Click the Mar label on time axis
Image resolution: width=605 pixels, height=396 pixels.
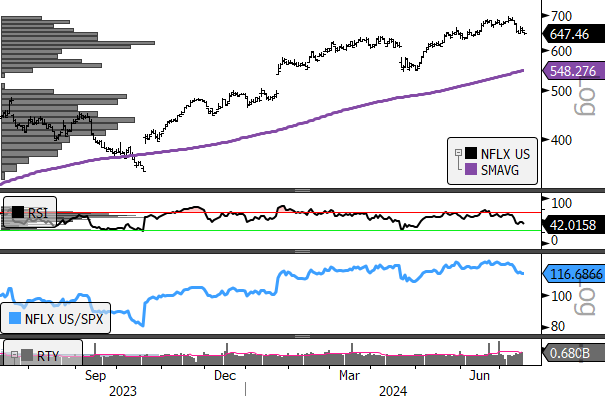click(x=350, y=376)
